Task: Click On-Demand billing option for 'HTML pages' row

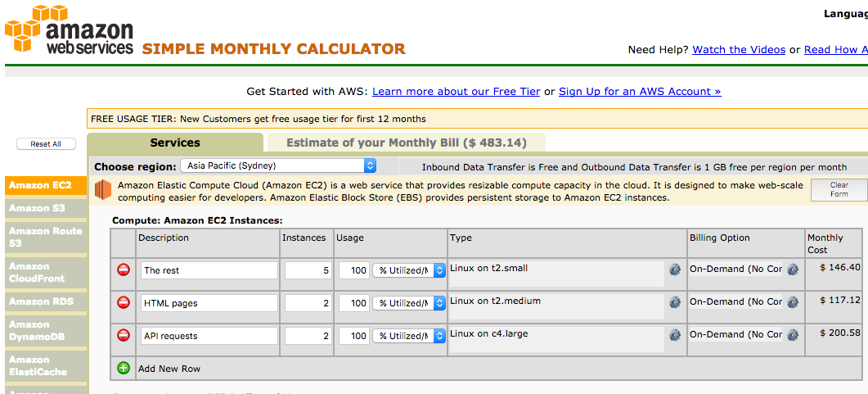Action: coord(735,302)
